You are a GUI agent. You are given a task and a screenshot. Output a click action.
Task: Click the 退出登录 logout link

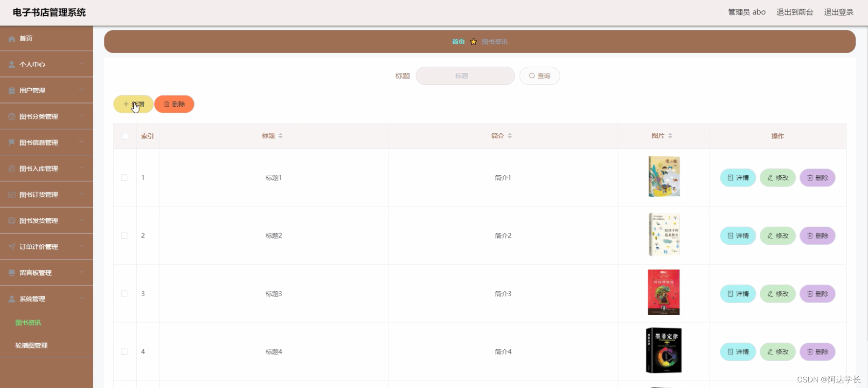click(839, 12)
